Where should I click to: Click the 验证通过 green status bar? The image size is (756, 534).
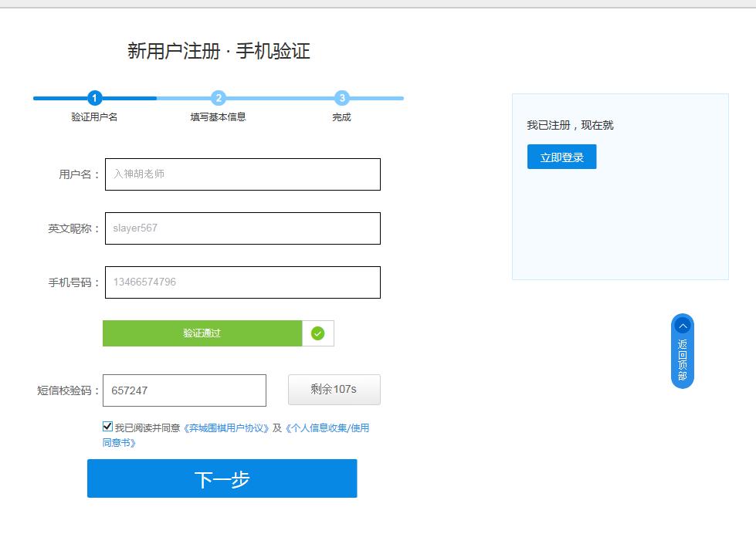click(x=203, y=333)
